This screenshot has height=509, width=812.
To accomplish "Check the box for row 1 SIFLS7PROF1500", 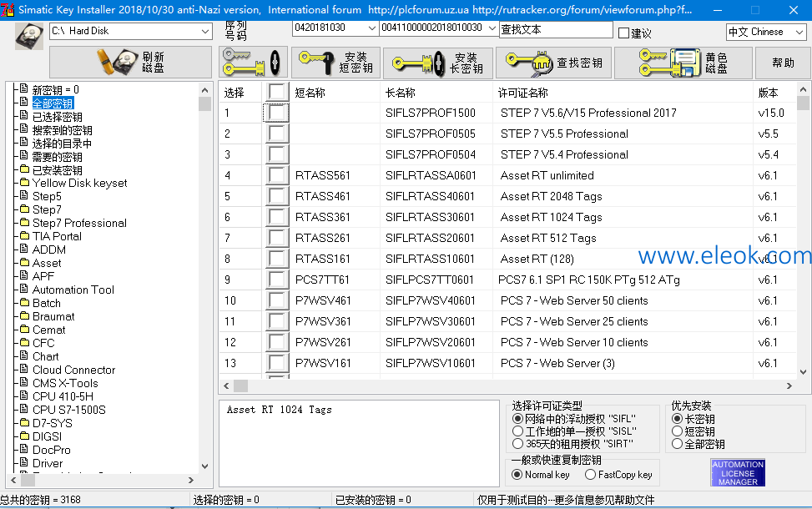I will point(277,113).
